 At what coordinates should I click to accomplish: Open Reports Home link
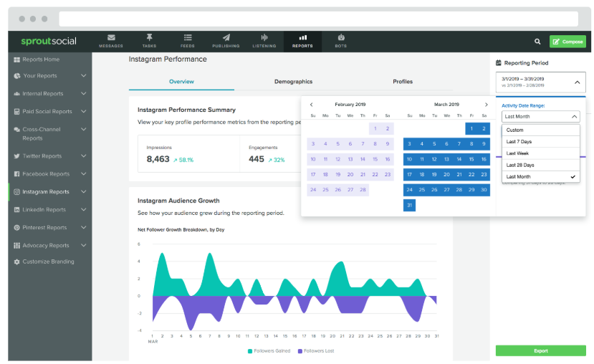click(x=41, y=59)
